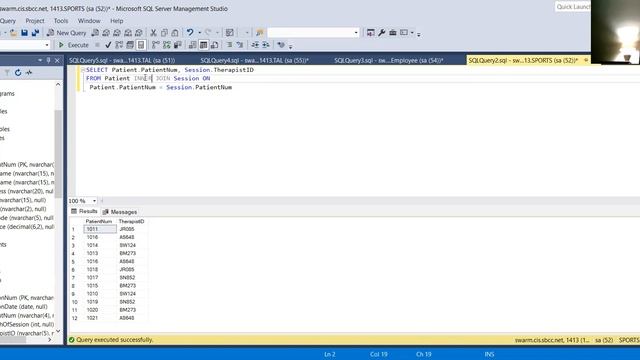Open the Project menu
Viewport: 640px width, 360px height.
click(35, 20)
